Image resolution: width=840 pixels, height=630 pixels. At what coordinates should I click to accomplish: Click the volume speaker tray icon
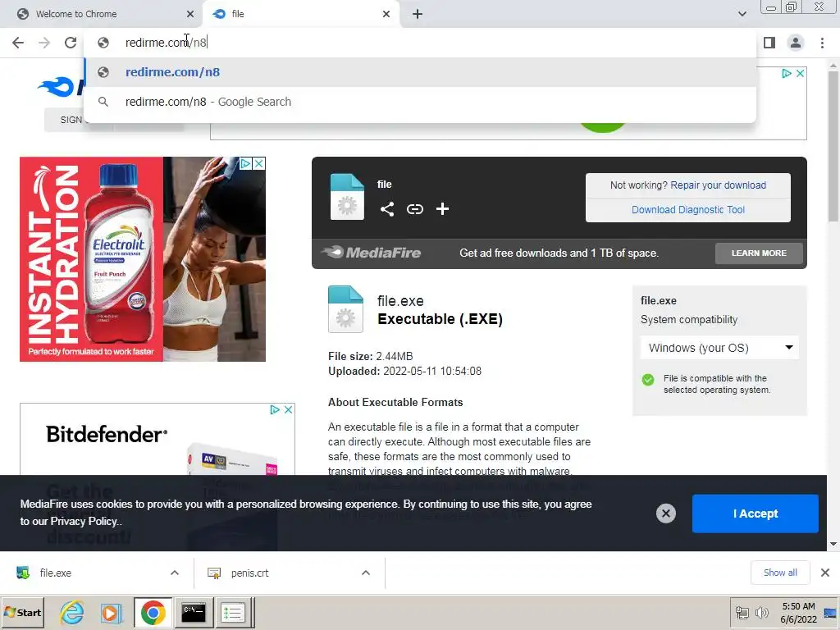click(761, 612)
